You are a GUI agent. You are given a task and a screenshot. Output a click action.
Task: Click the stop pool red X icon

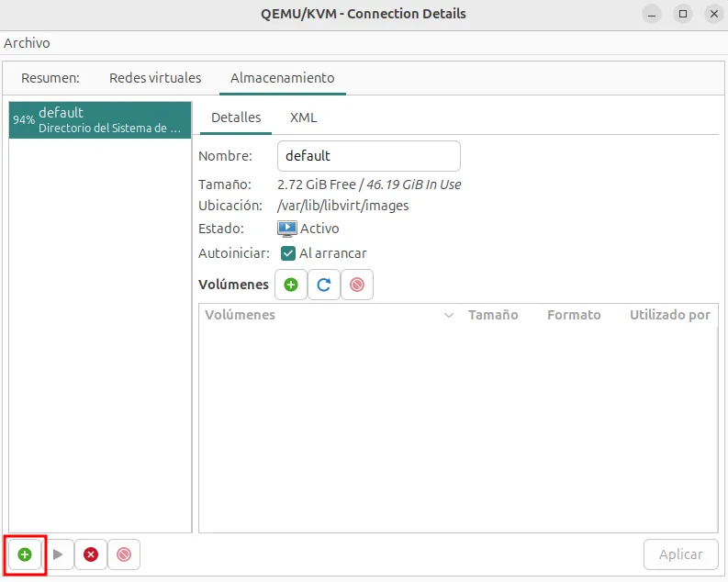[x=90, y=554]
